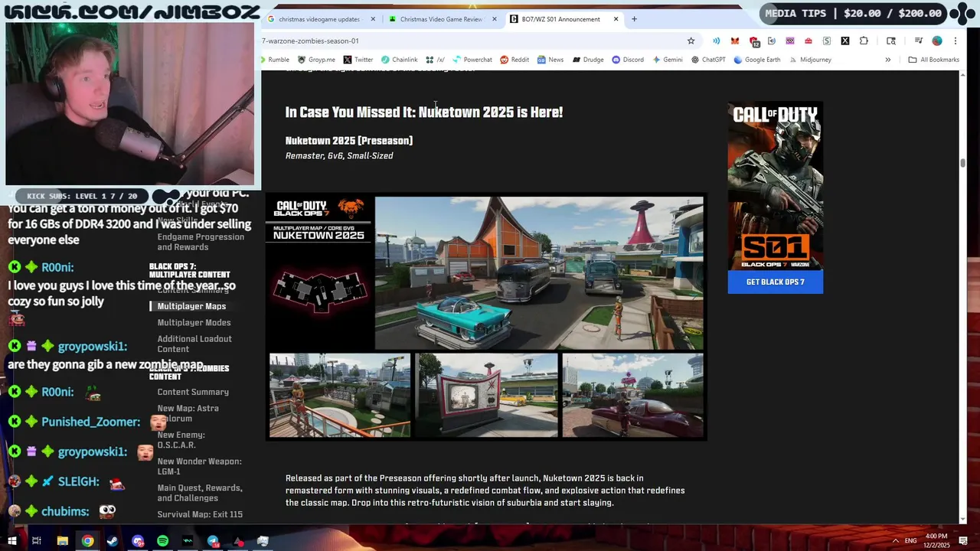
Task: Jump to Multiplayer Modes section
Action: coord(194,323)
